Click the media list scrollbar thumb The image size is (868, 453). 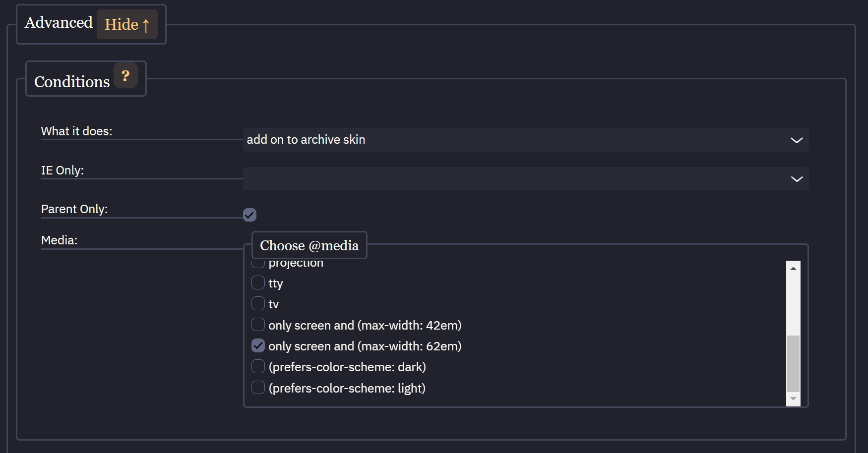coord(793,363)
